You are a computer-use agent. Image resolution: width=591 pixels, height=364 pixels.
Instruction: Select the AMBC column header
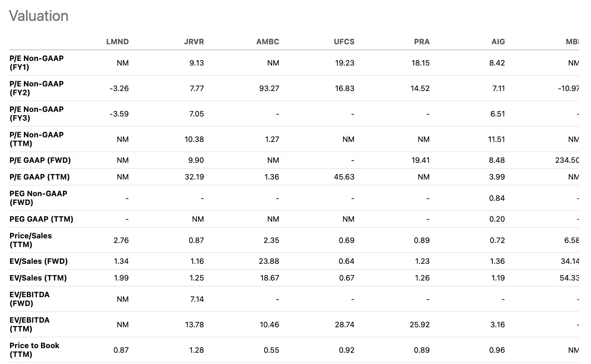(267, 42)
